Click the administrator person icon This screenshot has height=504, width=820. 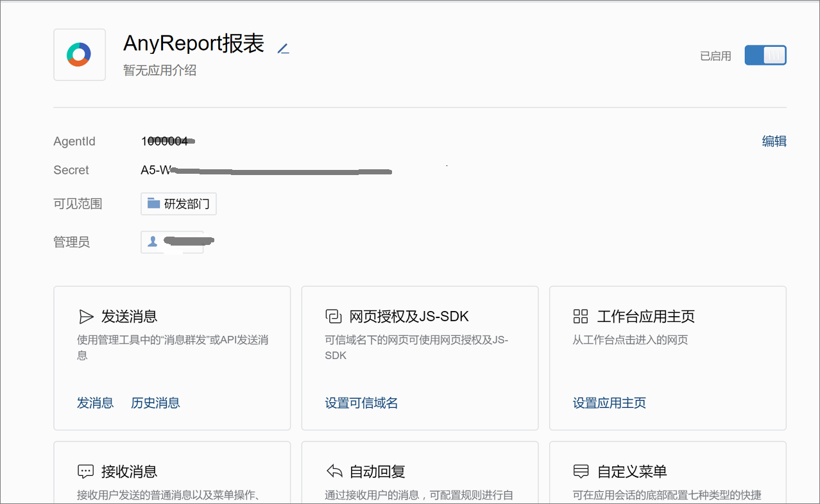pos(153,242)
